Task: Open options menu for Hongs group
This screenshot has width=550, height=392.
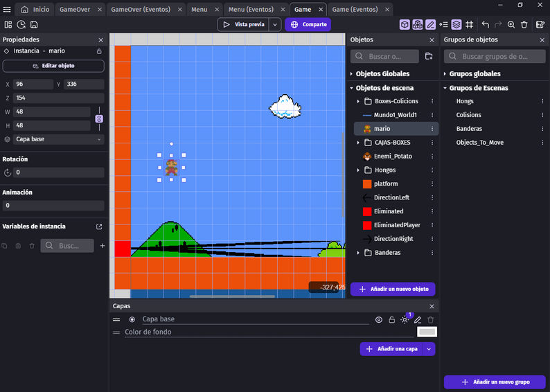Action: click(x=542, y=101)
